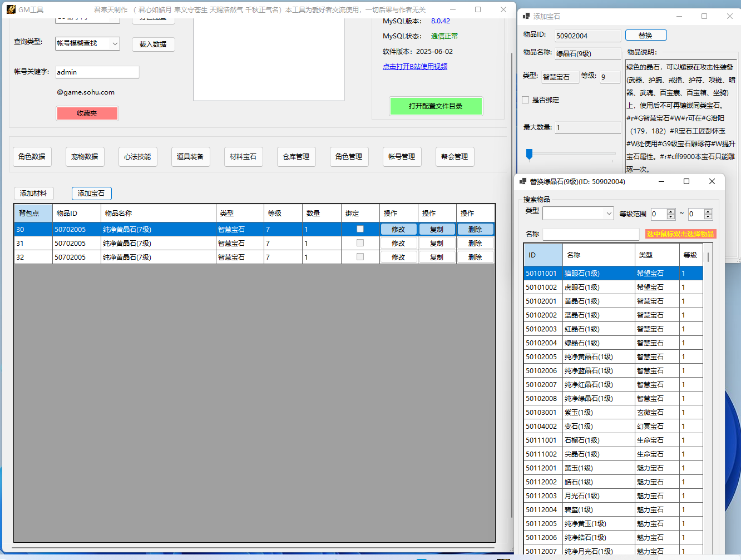
Task: Select 纯净绿晶石(1级) row in item list
Action: coord(589,399)
